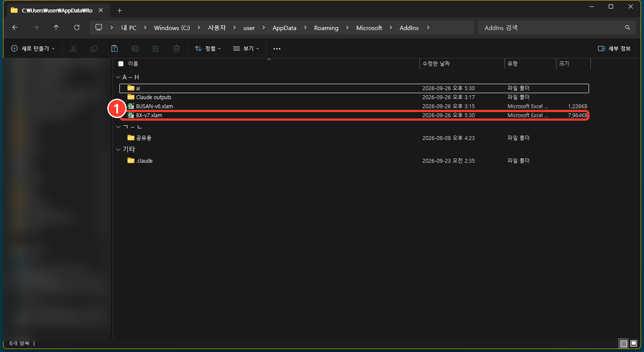
Task: Close the C:\Users\user\AppData tab
Action: (100, 10)
